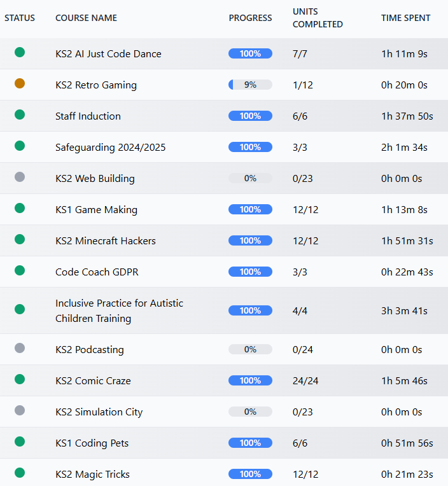Click the green status dot for KS1 Coding Pets

tap(20, 442)
